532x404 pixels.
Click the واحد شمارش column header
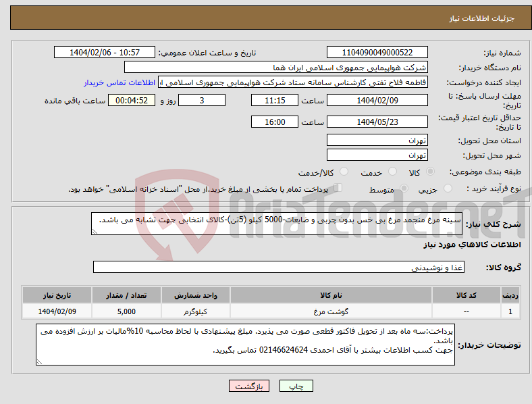(x=196, y=295)
